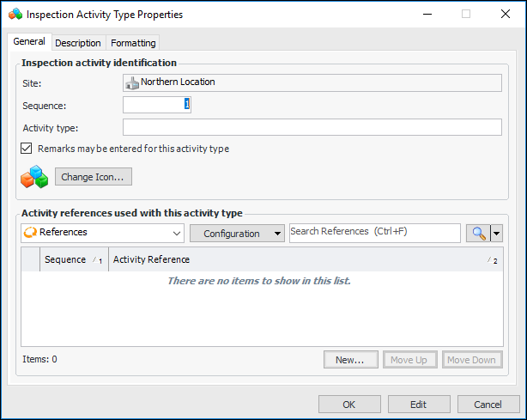
Task: Focus the Search References box
Action: tap(374, 232)
